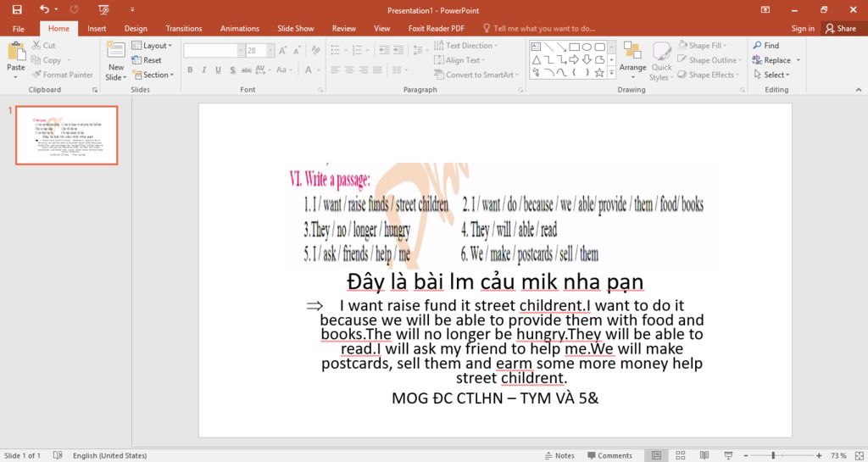
Task: Click the Undo arrow icon
Action: pos(44,10)
